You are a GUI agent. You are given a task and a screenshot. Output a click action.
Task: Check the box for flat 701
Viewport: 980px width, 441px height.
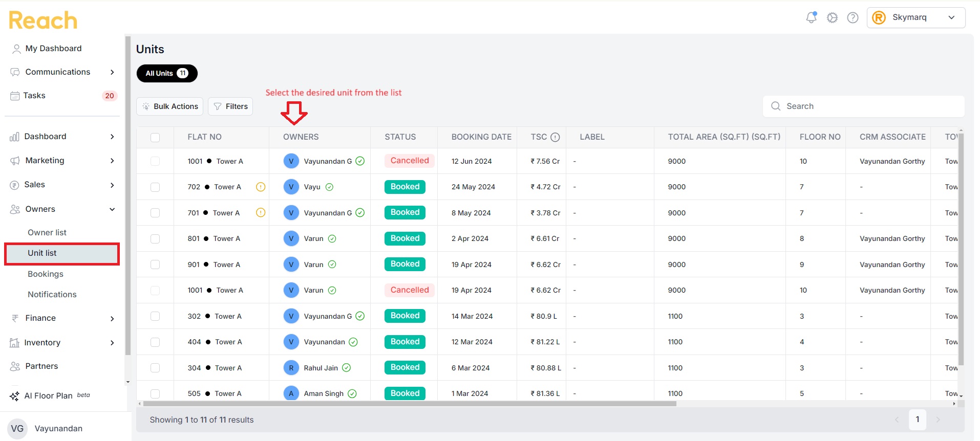[x=155, y=213]
